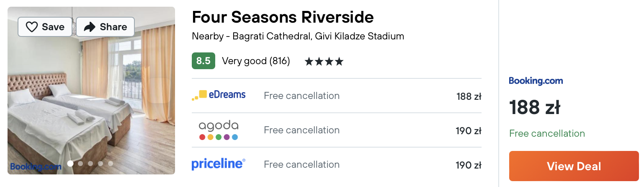Select the priceline logo offer
The image size is (644, 187).
[219, 164]
